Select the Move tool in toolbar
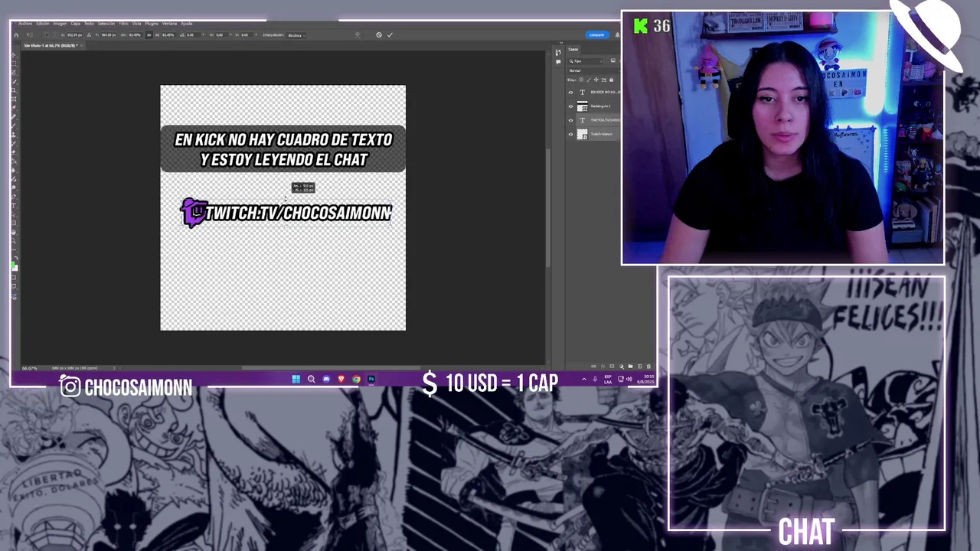The width and height of the screenshot is (980, 551). (x=14, y=55)
